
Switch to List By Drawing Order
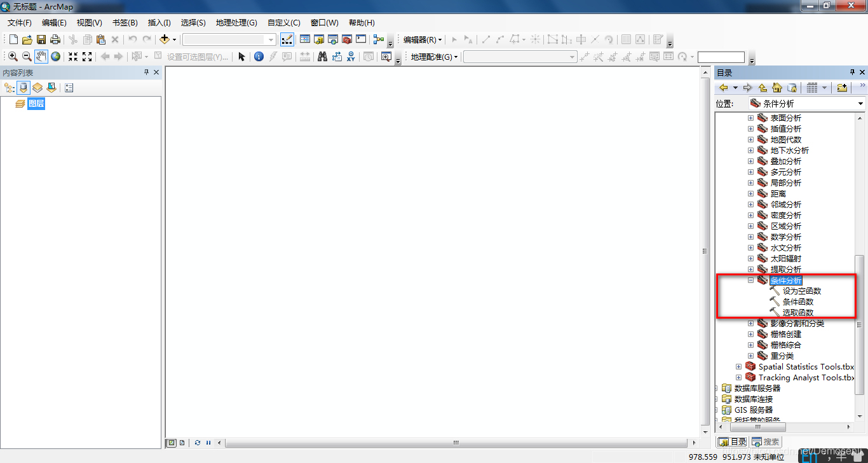coord(10,88)
